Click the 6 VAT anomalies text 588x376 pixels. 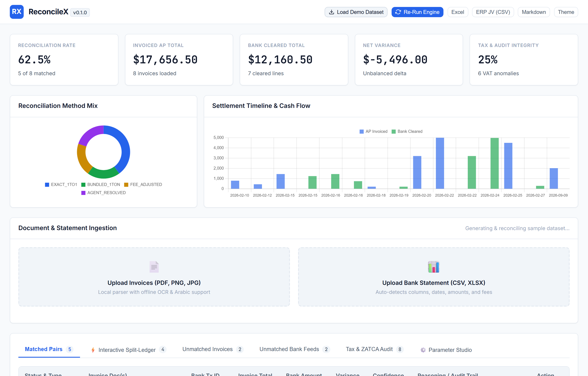coord(498,73)
